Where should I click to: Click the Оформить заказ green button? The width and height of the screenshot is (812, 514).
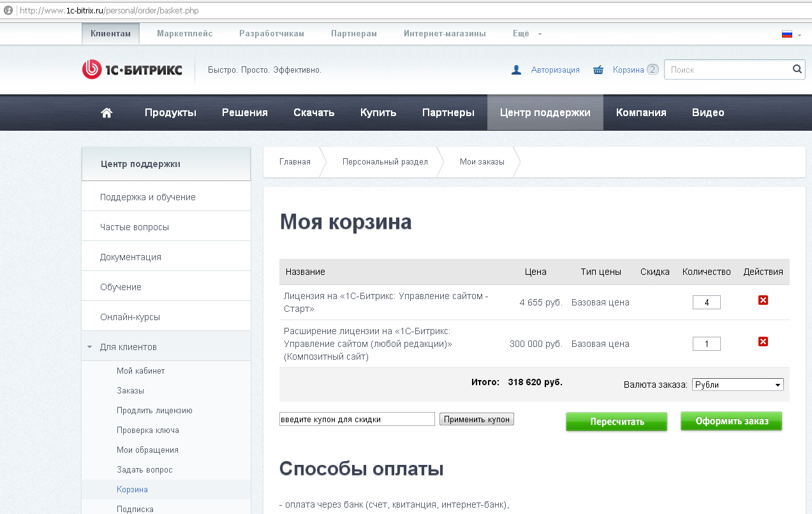[x=732, y=421]
